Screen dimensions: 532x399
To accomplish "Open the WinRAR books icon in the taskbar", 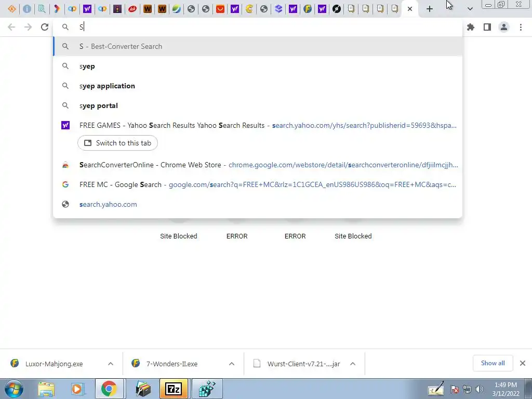I will [143, 389].
